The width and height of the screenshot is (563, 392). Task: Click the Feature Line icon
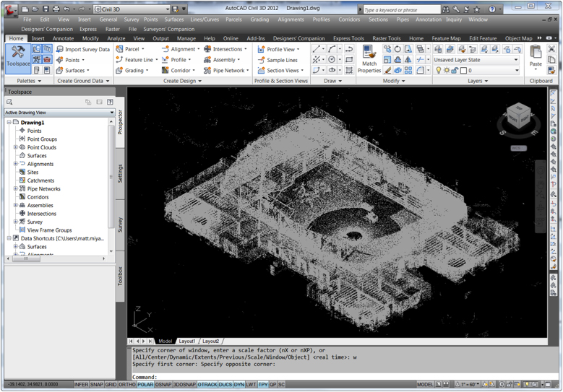pos(119,60)
